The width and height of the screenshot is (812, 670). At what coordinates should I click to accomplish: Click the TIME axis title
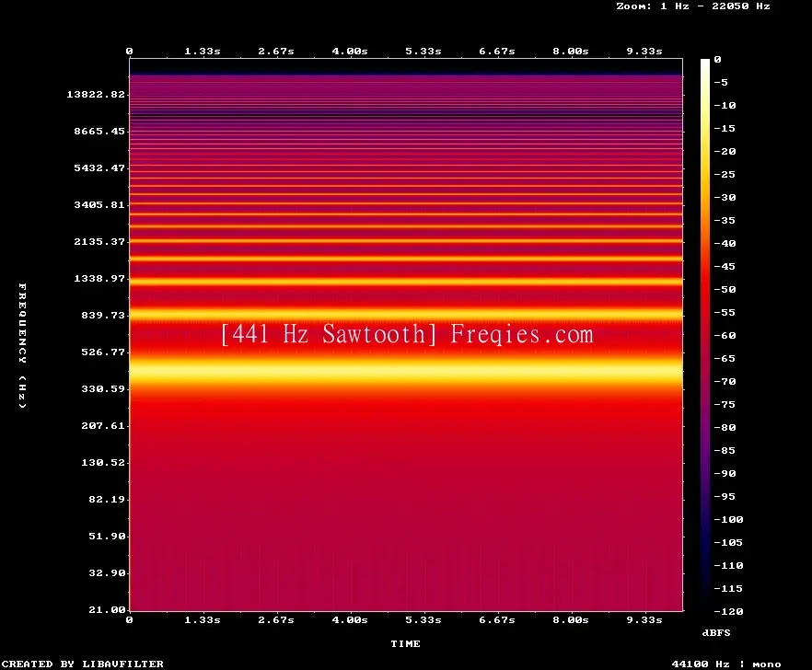tap(405, 643)
